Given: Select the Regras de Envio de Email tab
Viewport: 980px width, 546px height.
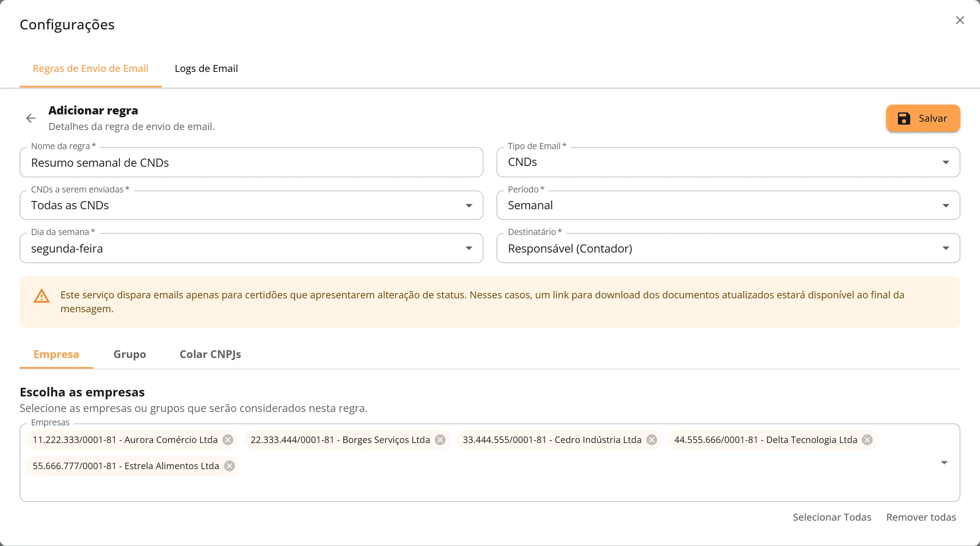Looking at the screenshot, I should [x=91, y=69].
